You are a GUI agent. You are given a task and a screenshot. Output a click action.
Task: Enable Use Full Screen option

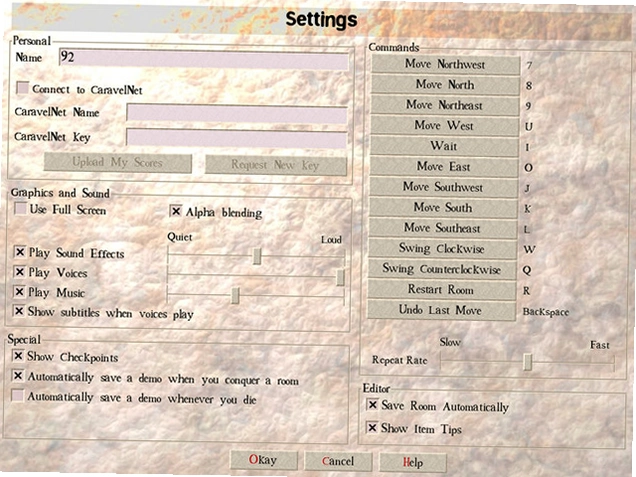tap(20, 208)
